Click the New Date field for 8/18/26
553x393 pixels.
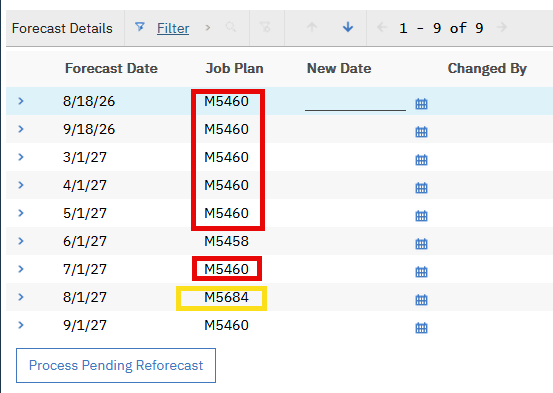[x=356, y=102]
